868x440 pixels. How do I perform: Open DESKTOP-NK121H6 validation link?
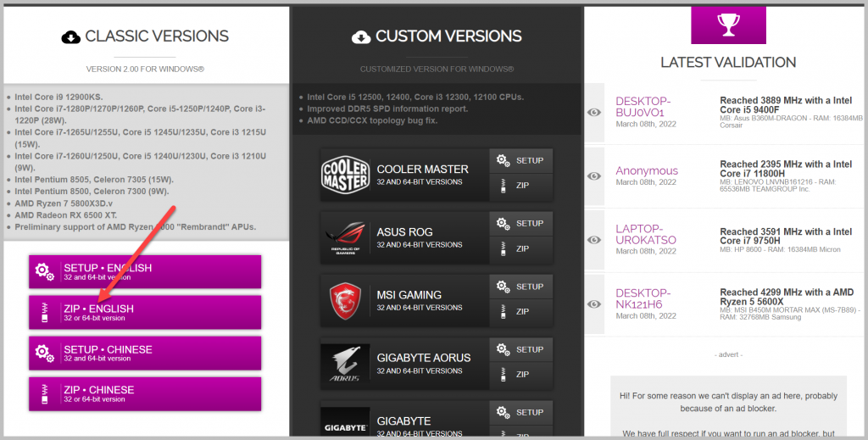643,298
